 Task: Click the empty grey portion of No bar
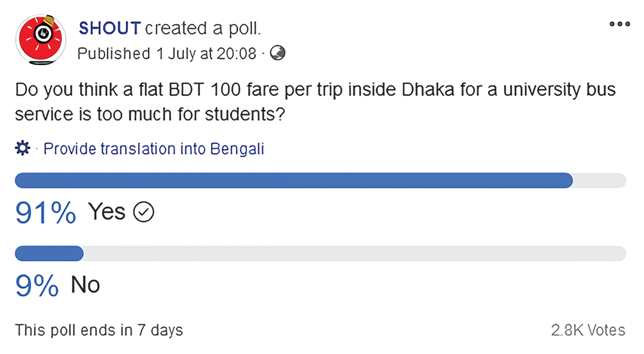tap(354, 253)
